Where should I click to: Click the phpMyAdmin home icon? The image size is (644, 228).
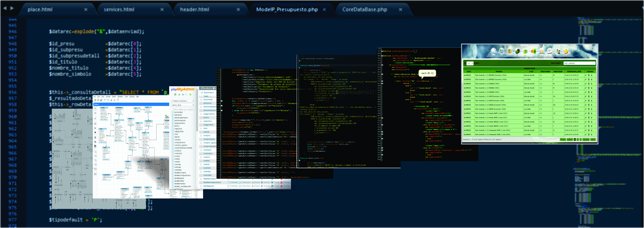point(175,95)
